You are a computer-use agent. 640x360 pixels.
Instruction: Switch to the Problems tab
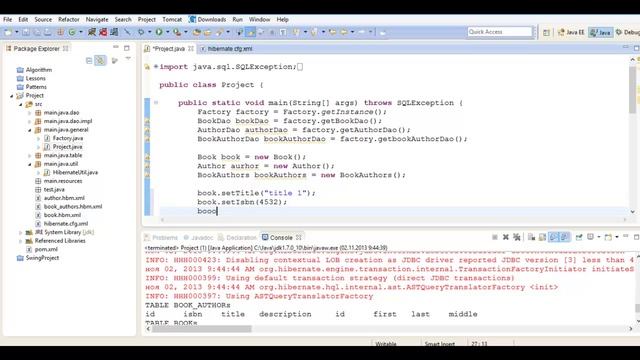[161, 238]
